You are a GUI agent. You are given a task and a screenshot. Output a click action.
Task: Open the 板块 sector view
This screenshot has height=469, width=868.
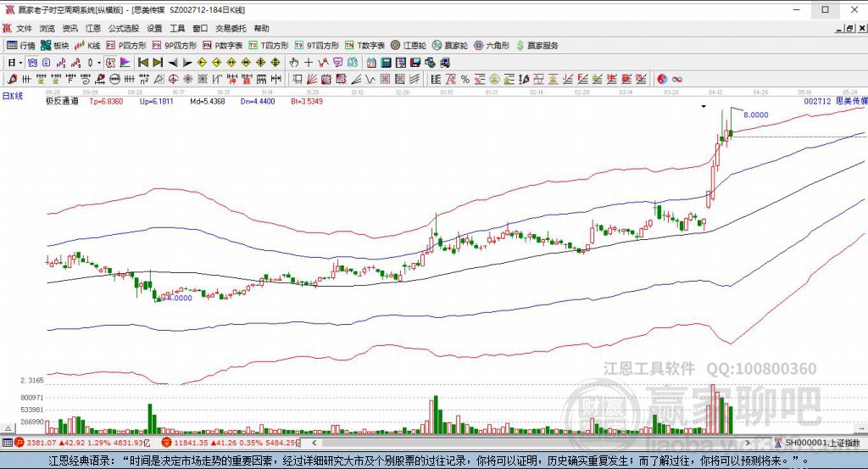pos(55,46)
